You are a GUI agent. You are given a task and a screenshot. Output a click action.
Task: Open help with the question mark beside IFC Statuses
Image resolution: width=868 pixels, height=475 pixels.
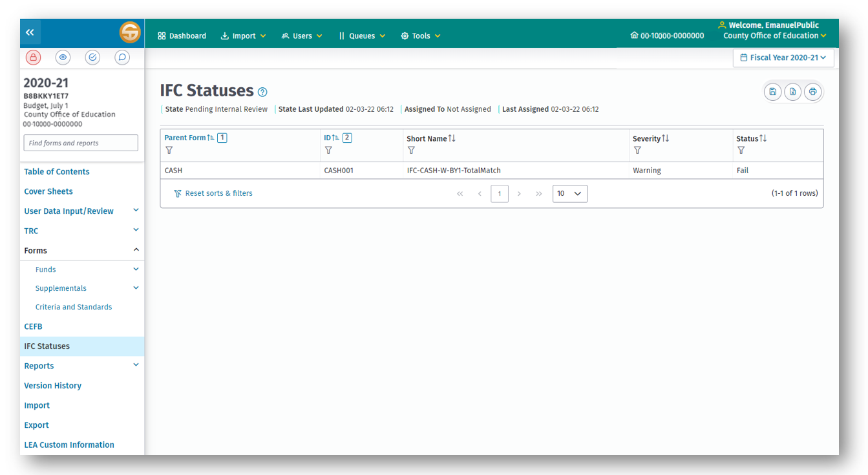click(262, 92)
